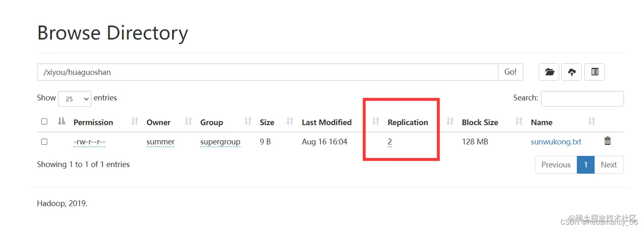Delete sunwukong.txt using the trash icon
This screenshot has width=644, height=230.
click(x=608, y=141)
